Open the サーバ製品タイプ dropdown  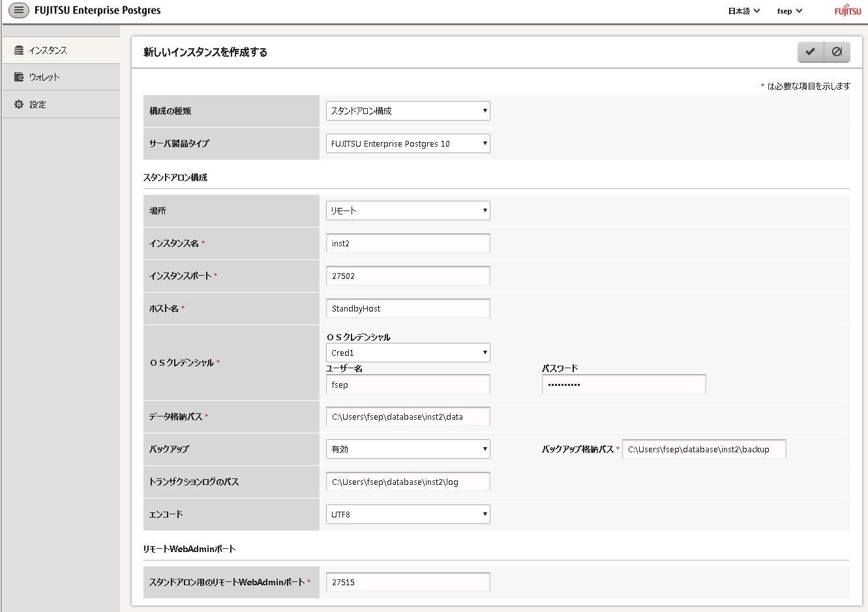click(408, 143)
